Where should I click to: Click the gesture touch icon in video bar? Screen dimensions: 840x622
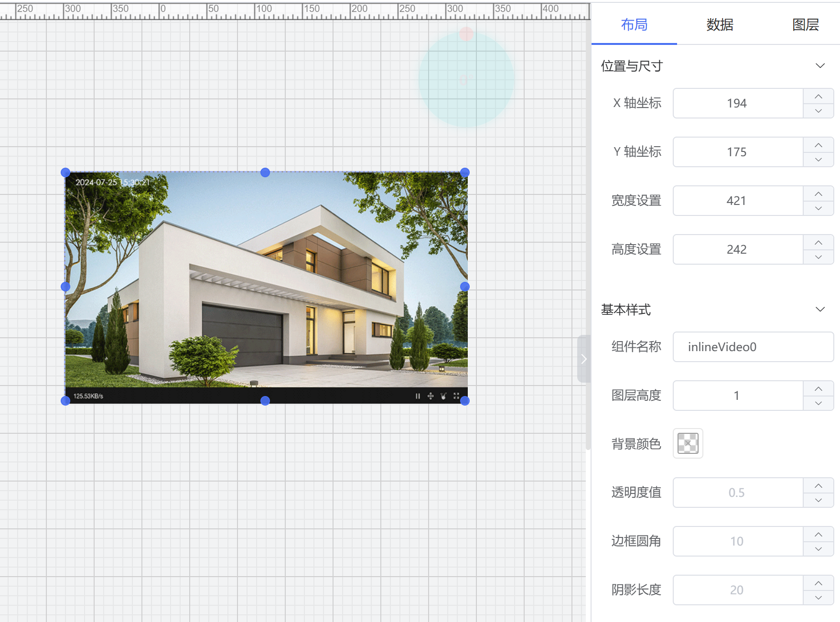pyautogui.click(x=443, y=396)
